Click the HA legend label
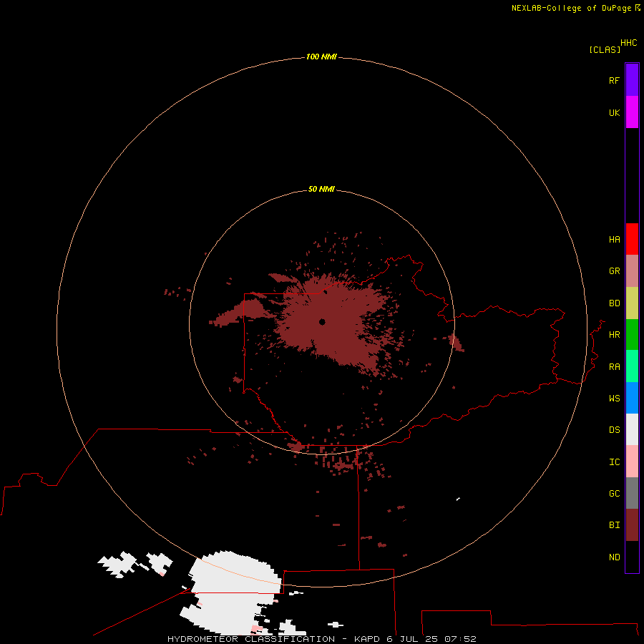This screenshot has width=644, height=644. click(x=615, y=239)
